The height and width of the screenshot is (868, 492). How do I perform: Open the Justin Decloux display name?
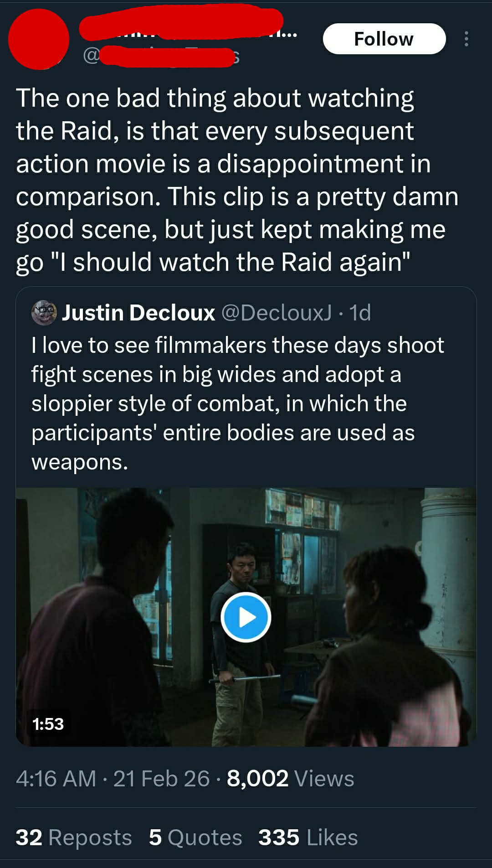pos(138,313)
